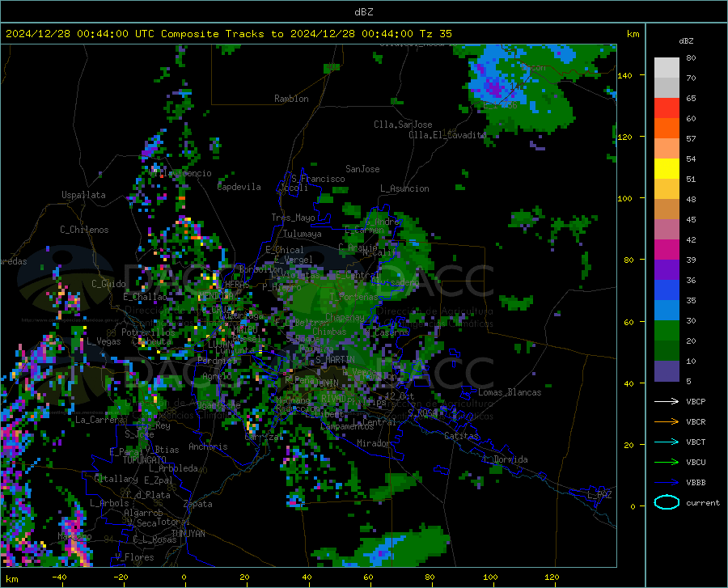Click the 'Catitas' map label
The image size is (728, 588).
tap(461, 436)
